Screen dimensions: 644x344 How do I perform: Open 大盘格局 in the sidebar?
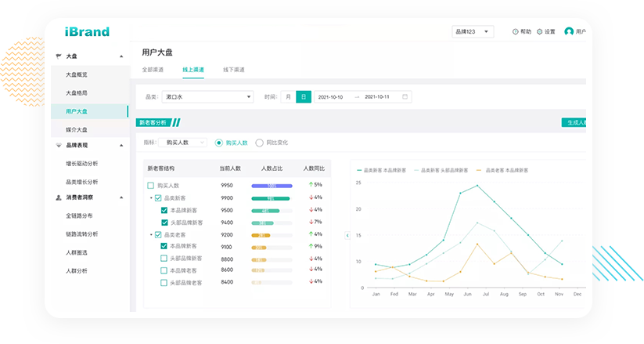pyautogui.click(x=77, y=93)
